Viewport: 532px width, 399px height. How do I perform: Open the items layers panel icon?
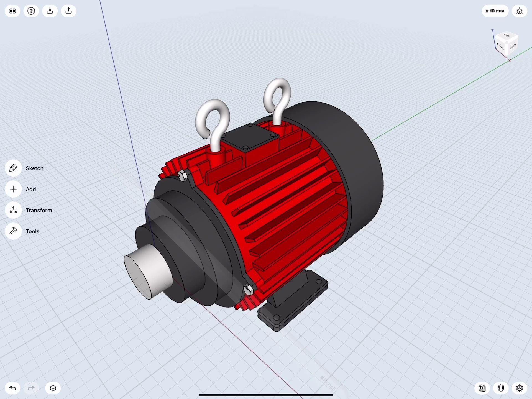(53, 388)
